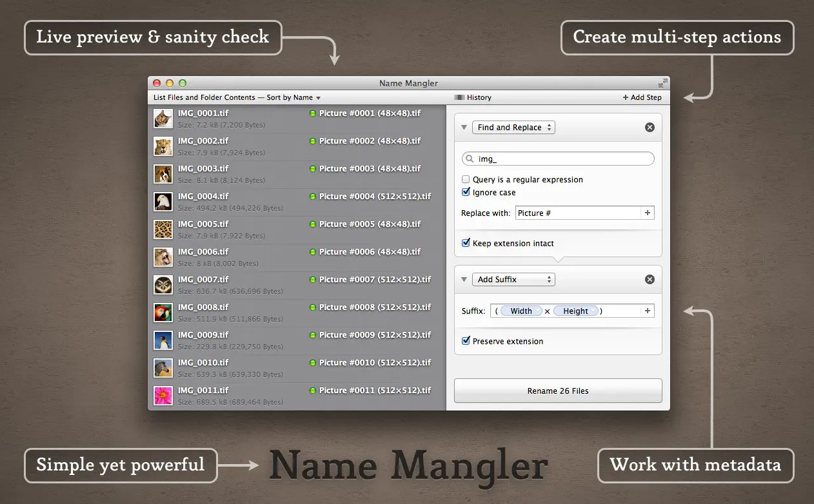This screenshot has height=504, width=814.
Task: Click the Rename 26 Files button
Action: 558,391
